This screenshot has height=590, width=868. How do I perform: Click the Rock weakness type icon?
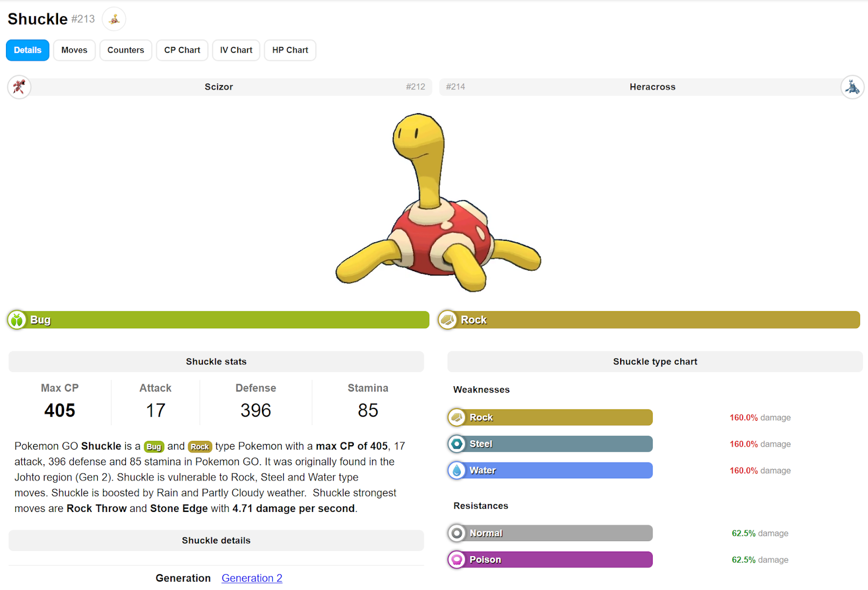[x=457, y=418]
